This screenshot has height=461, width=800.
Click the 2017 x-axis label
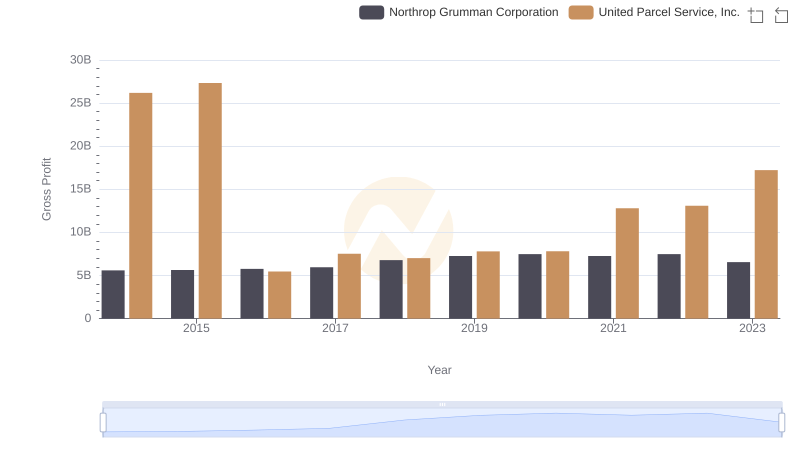click(335, 328)
